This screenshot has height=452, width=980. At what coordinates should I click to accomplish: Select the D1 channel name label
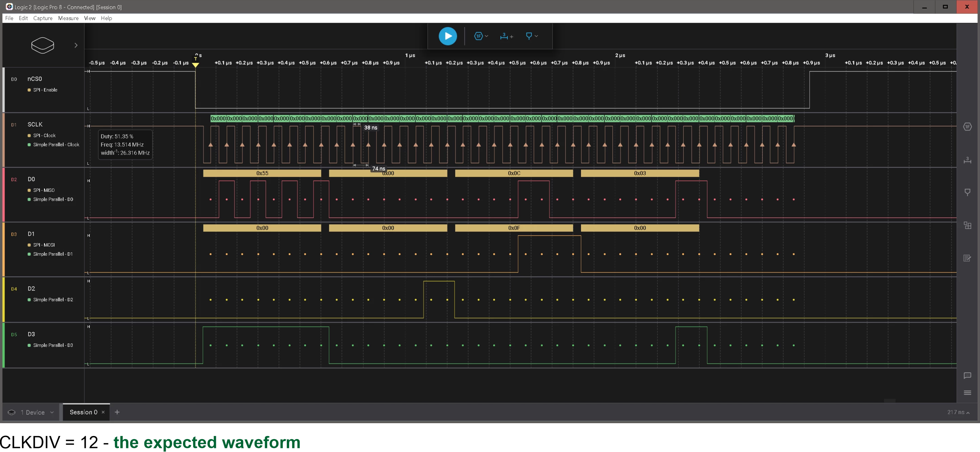[x=31, y=234]
